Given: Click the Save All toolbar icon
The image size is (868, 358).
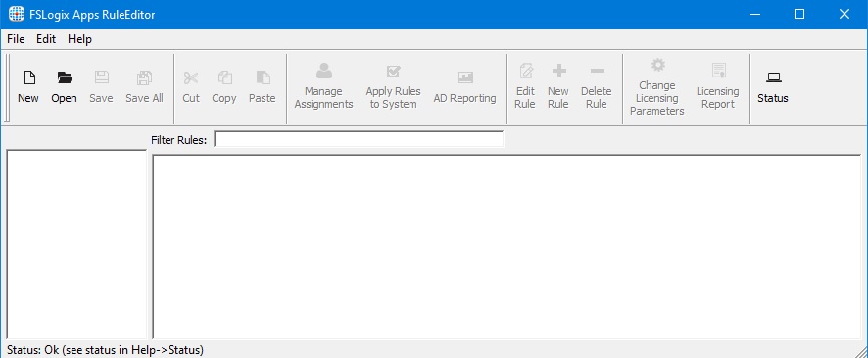Looking at the screenshot, I should (144, 78).
